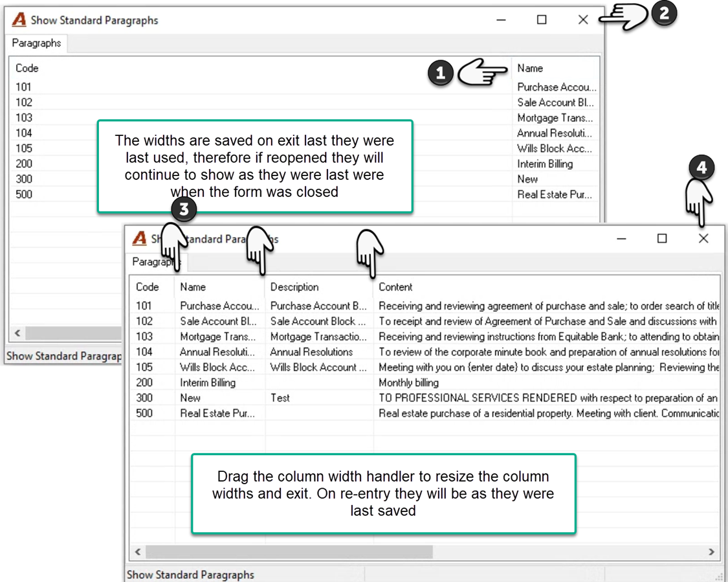Viewport: 728px width, 582px height.
Task: Minimize the back Show Standard Paragraphs window
Action: (501, 20)
